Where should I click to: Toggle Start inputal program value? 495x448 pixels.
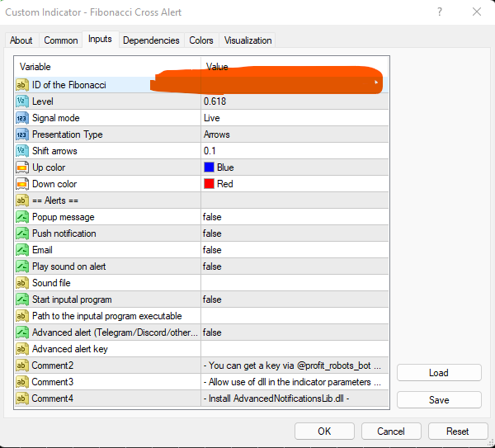[x=295, y=299]
